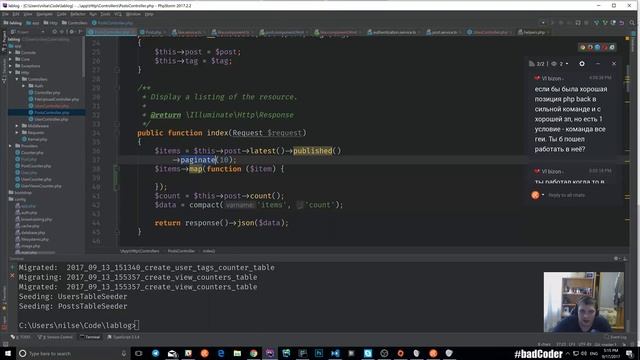Open Microsoft Edge from taskbar
640x360 pixels.
click(221, 353)
